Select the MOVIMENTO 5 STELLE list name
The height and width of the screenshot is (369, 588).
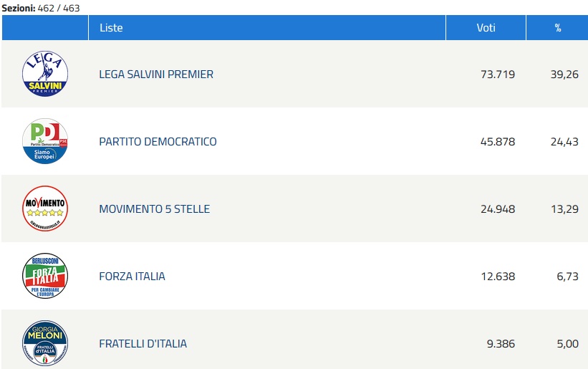(x=154, y=209)
